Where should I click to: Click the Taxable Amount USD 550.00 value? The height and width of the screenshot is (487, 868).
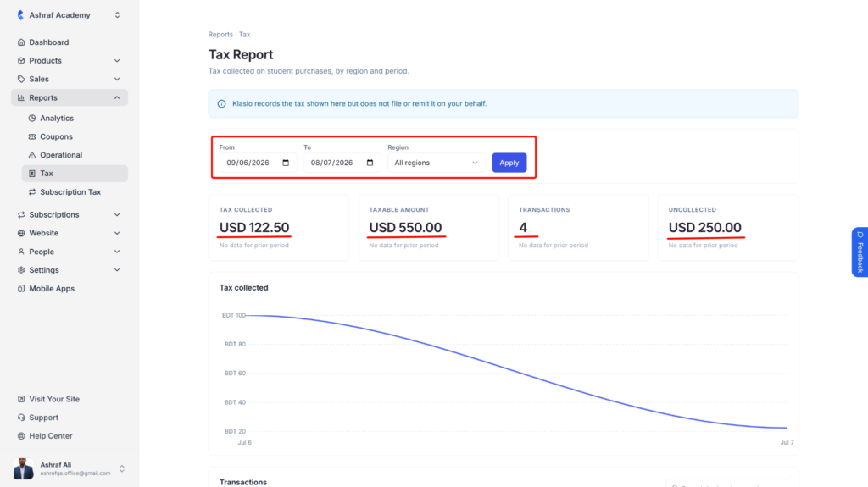[x=405, y=228]
